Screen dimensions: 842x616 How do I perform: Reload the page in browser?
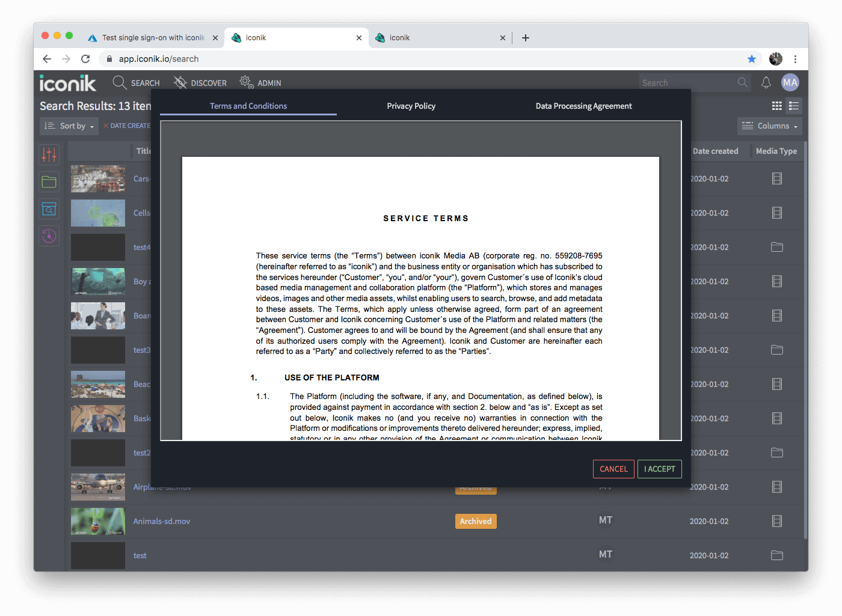pos(85,59)
